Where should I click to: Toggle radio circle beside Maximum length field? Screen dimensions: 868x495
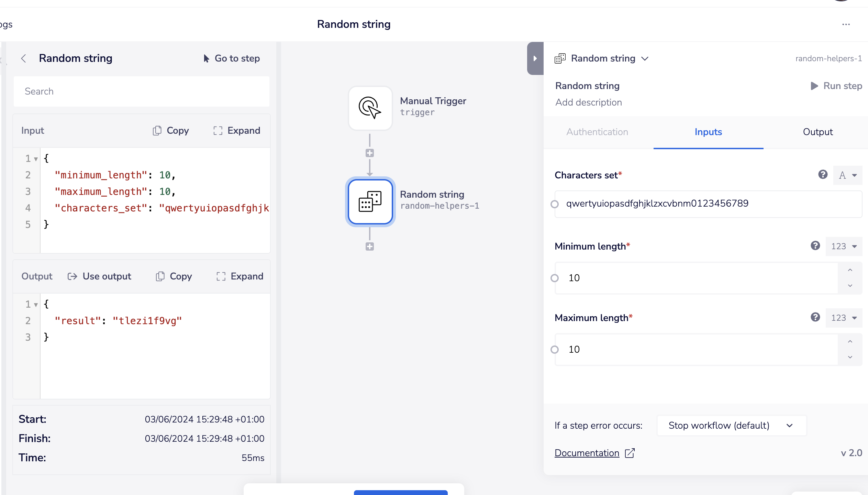click(554, 350)
